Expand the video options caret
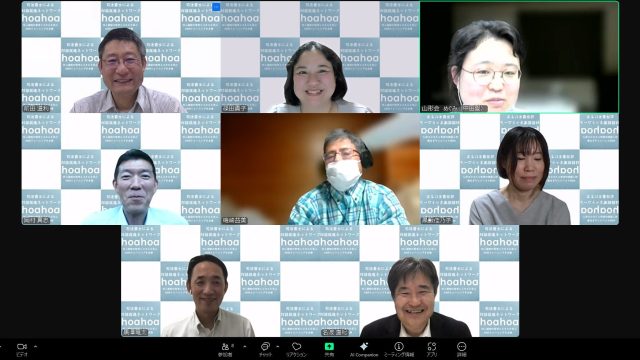Viewport: 640px width, 360px height. [36, 347]
